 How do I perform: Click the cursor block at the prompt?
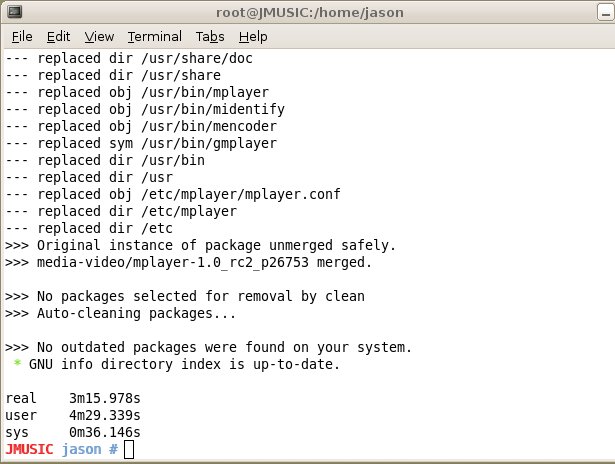[129, 449]
